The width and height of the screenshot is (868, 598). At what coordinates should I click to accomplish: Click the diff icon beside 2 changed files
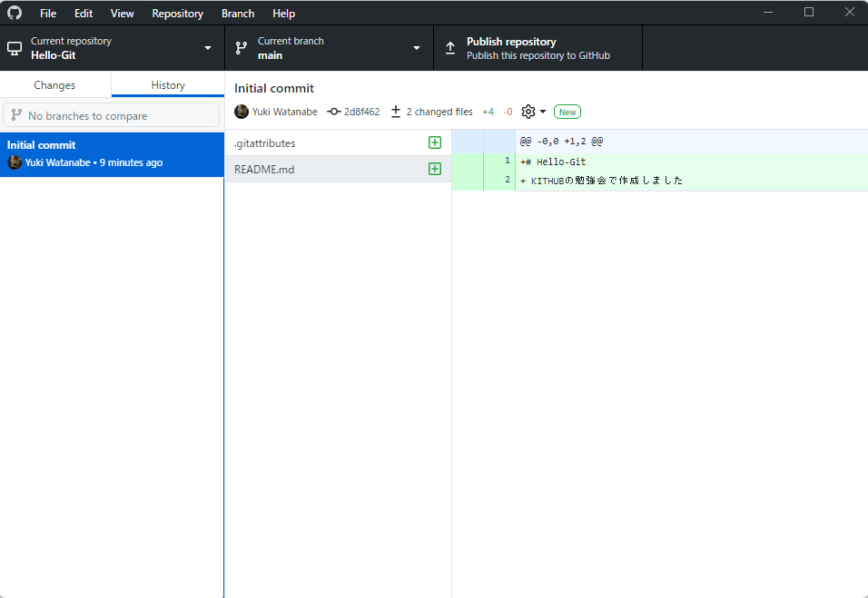point(395,111)
